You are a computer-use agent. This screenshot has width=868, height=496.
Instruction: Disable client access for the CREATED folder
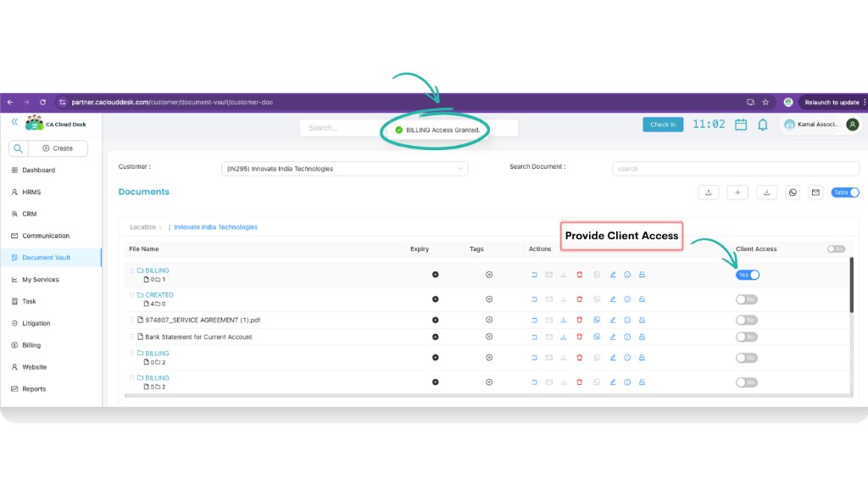click(746, 298)
